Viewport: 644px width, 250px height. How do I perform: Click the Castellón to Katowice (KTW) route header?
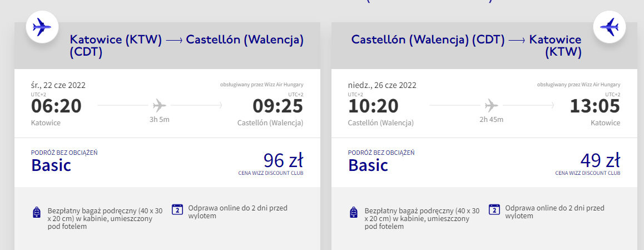(466, 46)
